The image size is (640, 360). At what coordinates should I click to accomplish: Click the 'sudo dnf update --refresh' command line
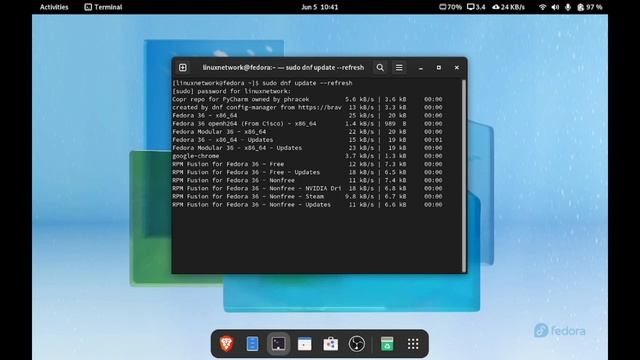262,83
